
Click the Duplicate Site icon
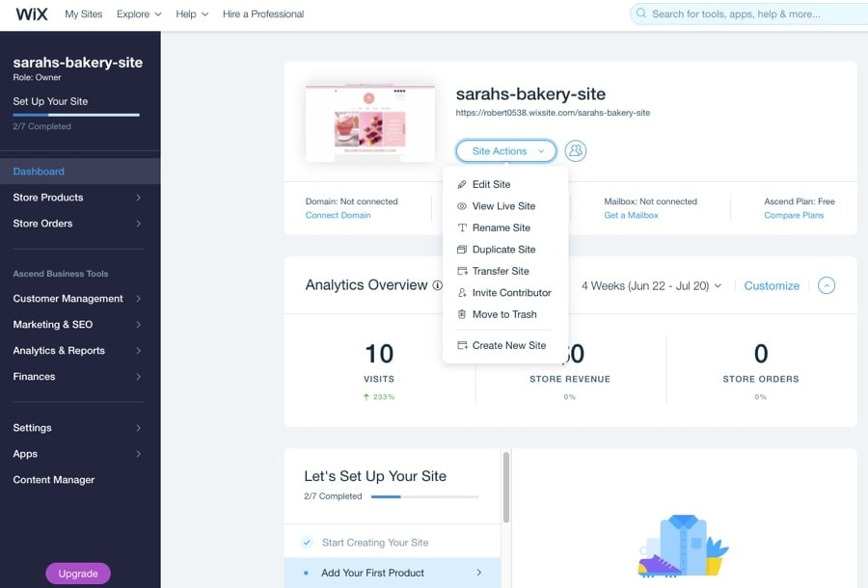click(x=462, y=250)
